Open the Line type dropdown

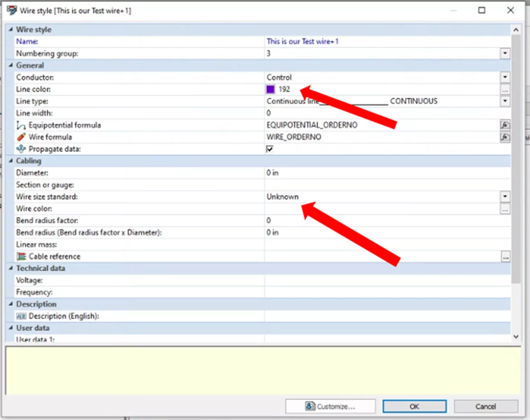point(505,101)
